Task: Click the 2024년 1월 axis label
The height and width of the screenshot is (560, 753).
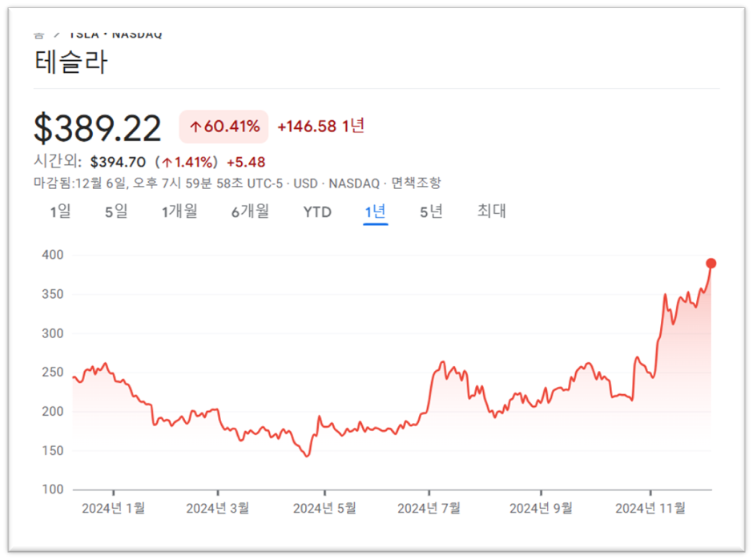Action: (113, 508)
